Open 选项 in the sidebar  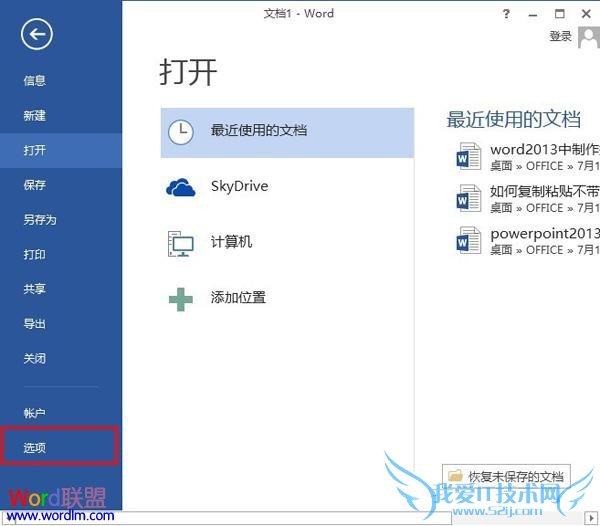pyautogui.click(x=34, y=448)
